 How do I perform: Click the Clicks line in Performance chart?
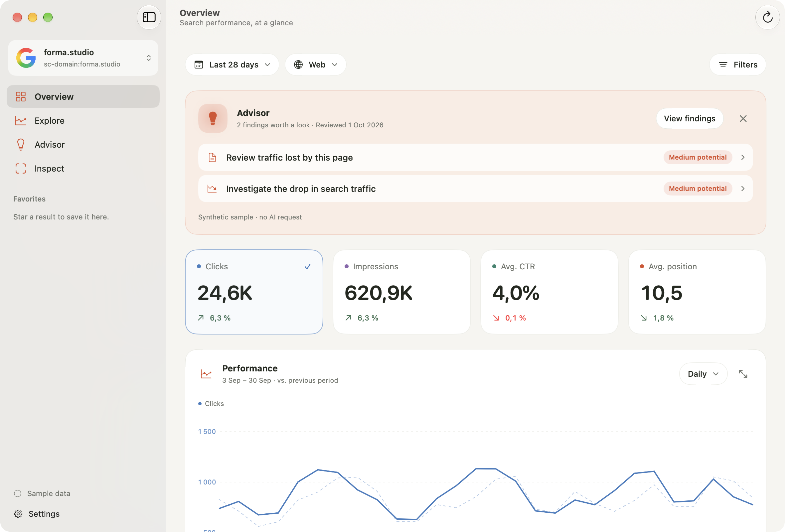(x=486, y=469)
